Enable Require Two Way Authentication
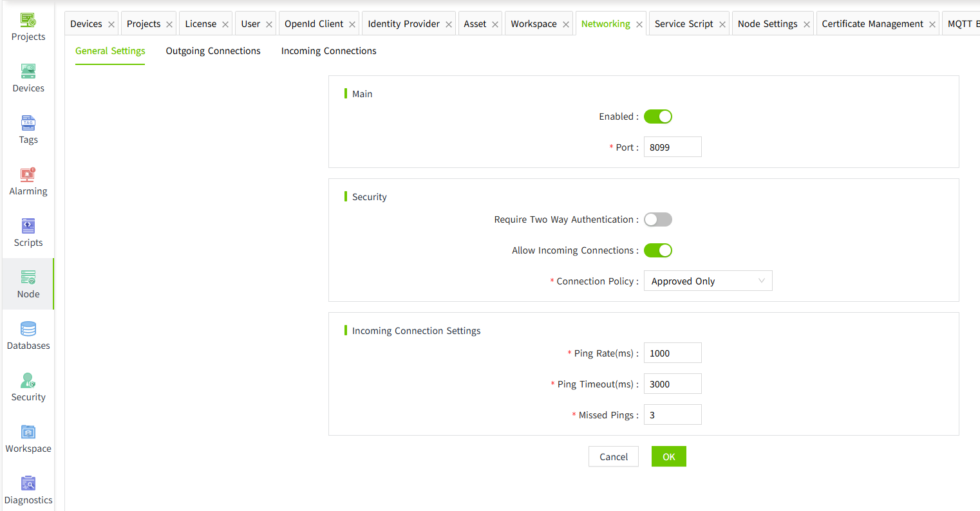Screen dimensions: 980x511 click(x=657, y=219)
